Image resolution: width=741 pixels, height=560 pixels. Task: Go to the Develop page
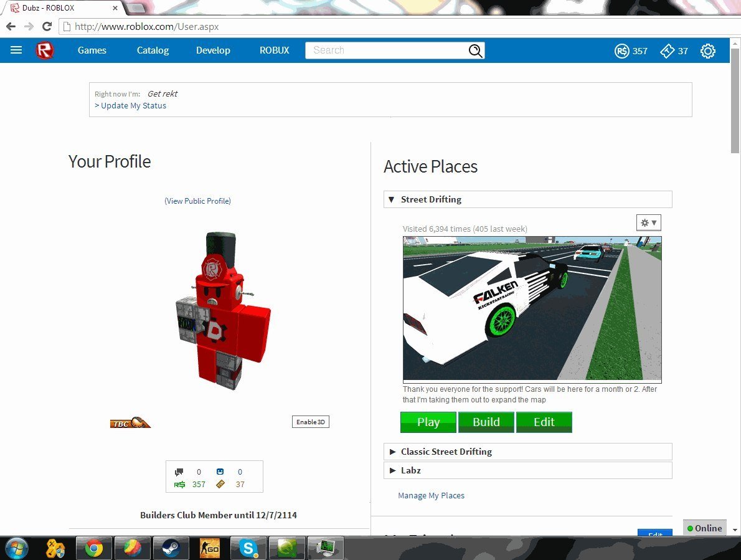pyautogui.click(x=213, y=50)
